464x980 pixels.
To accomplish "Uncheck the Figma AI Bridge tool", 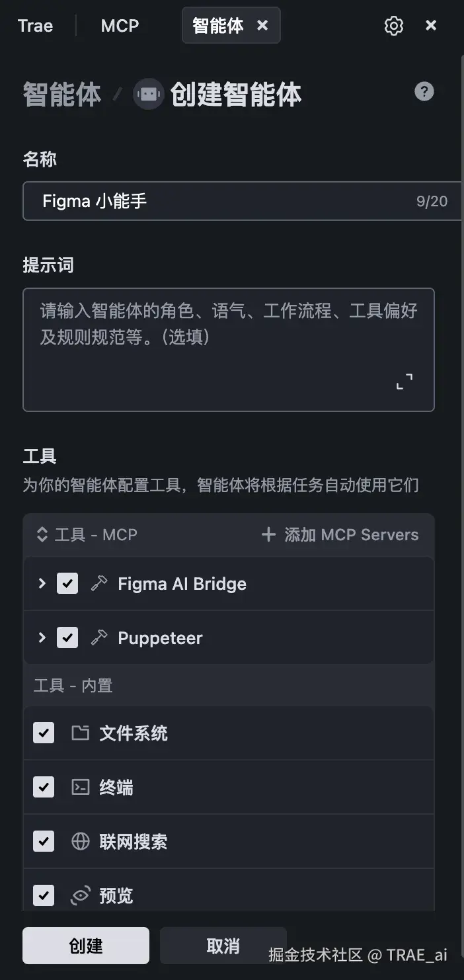I will coord(67,583).
